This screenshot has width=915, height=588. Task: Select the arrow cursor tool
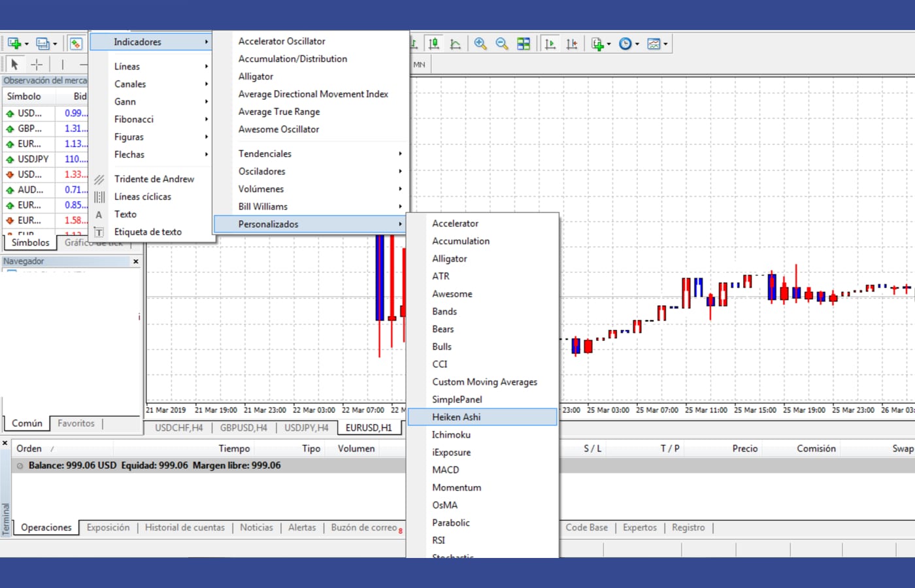[x=14, y=64]
